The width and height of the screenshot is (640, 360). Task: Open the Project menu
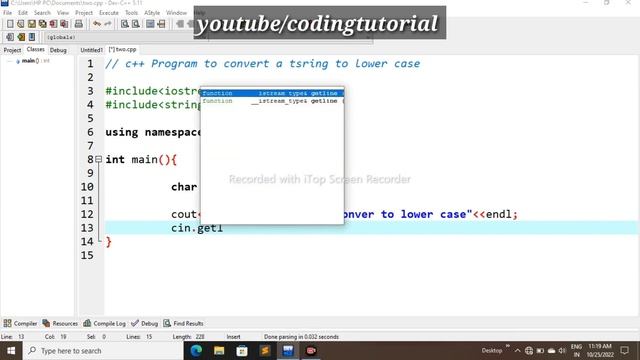point(84,13)
